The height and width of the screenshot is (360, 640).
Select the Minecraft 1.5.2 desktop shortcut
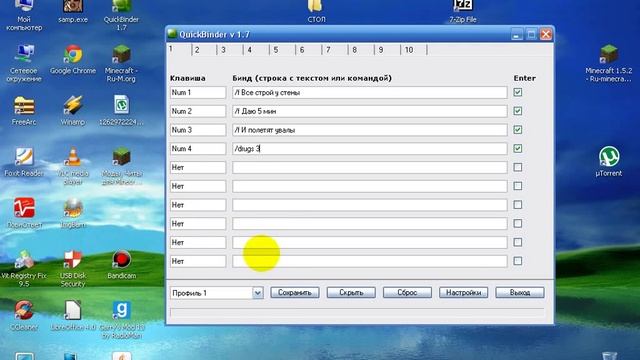click(609, 63)
